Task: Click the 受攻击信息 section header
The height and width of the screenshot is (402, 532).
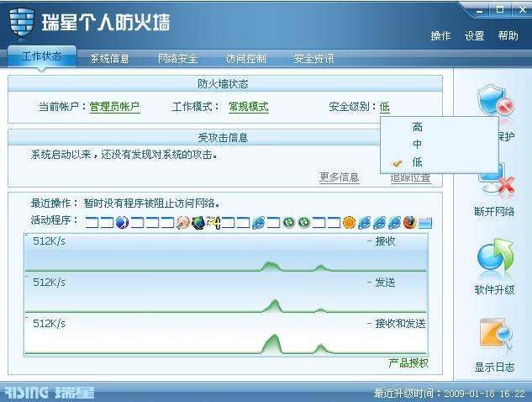Action: click(224, 138)
